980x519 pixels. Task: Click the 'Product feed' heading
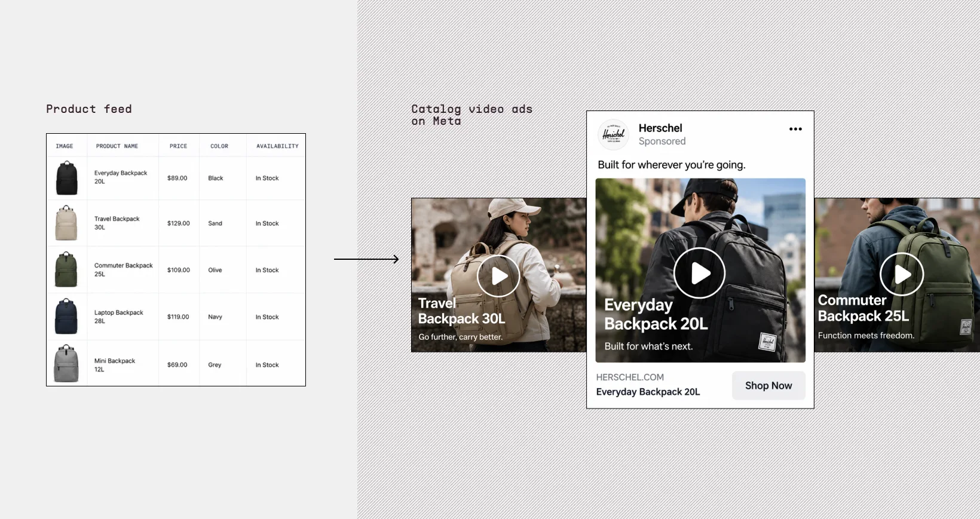89,109
